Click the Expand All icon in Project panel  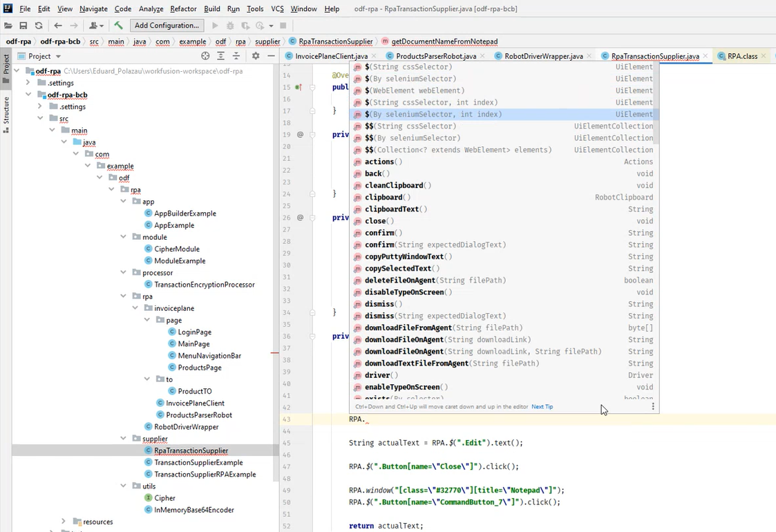point(220,56)
